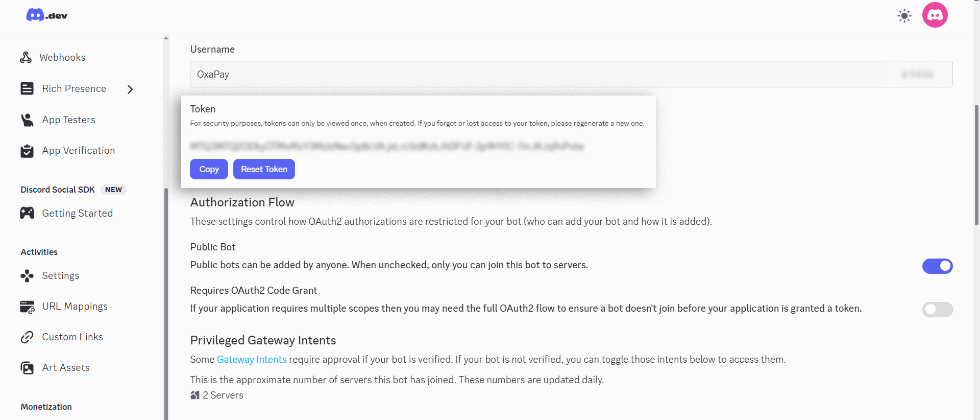Click the Webhooks icon in sidebar
Image resolution: width=980 pixels, height=420 pixels.
[26, 57]
